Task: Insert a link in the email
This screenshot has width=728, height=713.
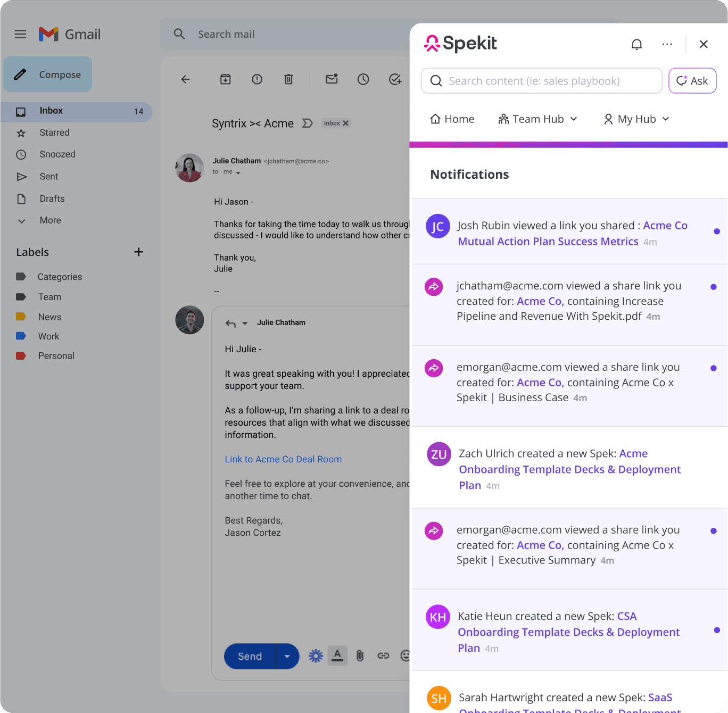Action: coord(383,656)
